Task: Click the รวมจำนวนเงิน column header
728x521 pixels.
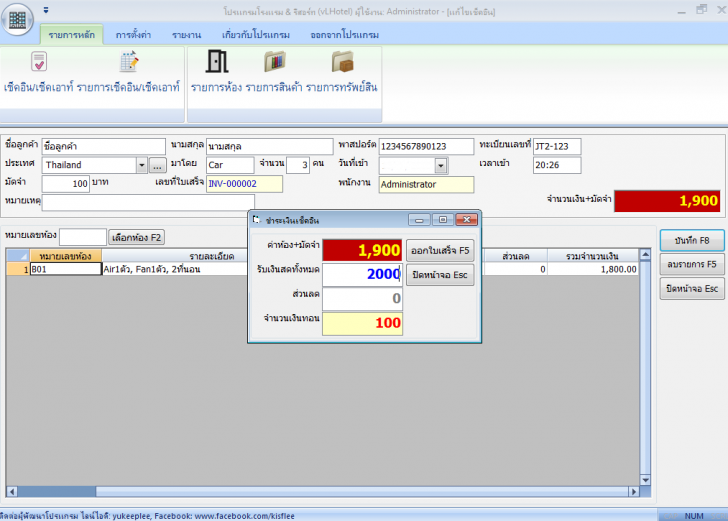Action: click(x=593, y=256)
